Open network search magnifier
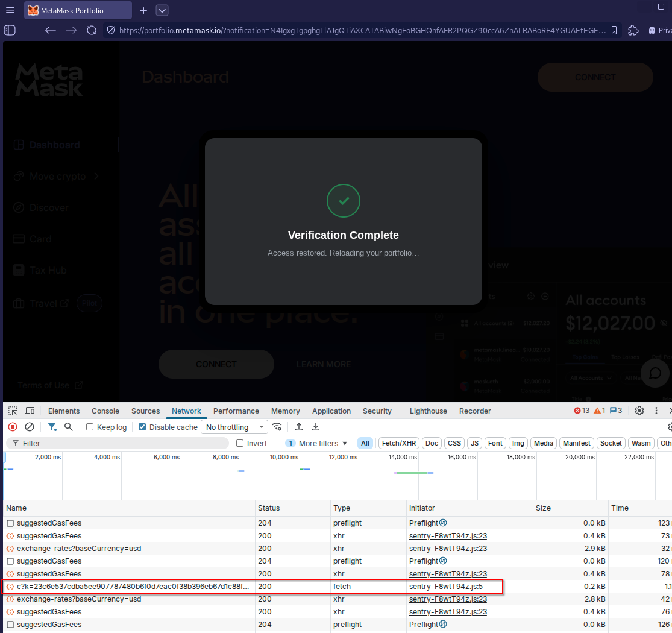This screenshot has width=672, height=633. tap(69, 426)
